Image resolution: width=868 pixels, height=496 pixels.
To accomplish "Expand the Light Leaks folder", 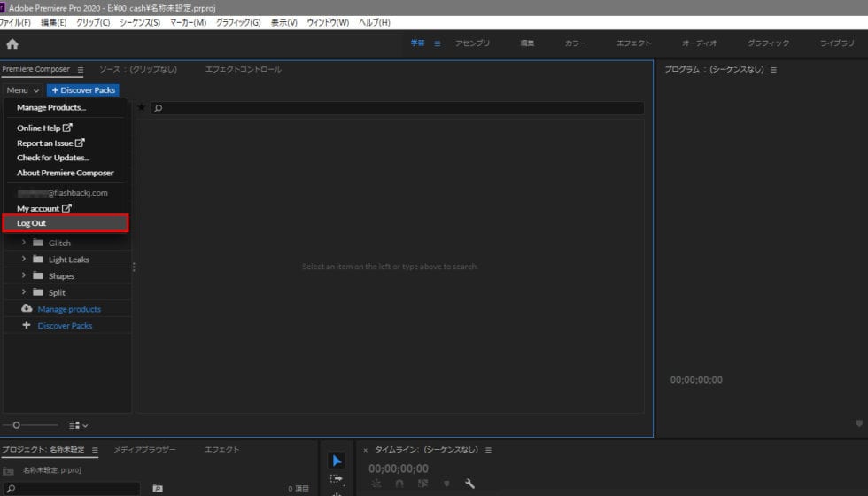I will coord(23,259).
